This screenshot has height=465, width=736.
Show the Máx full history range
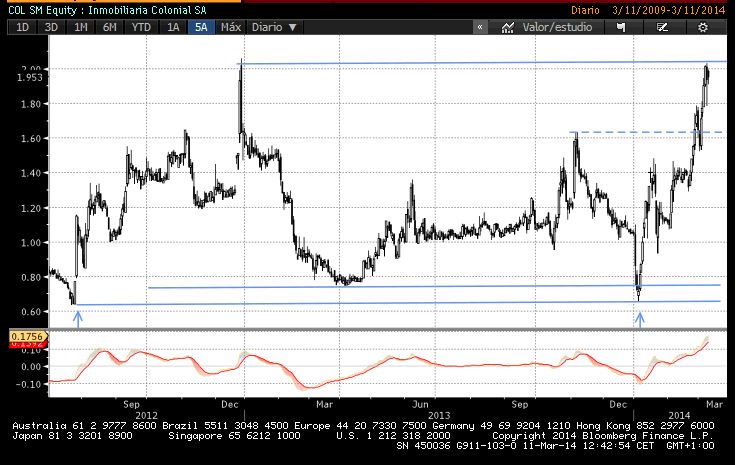point(231,27)
